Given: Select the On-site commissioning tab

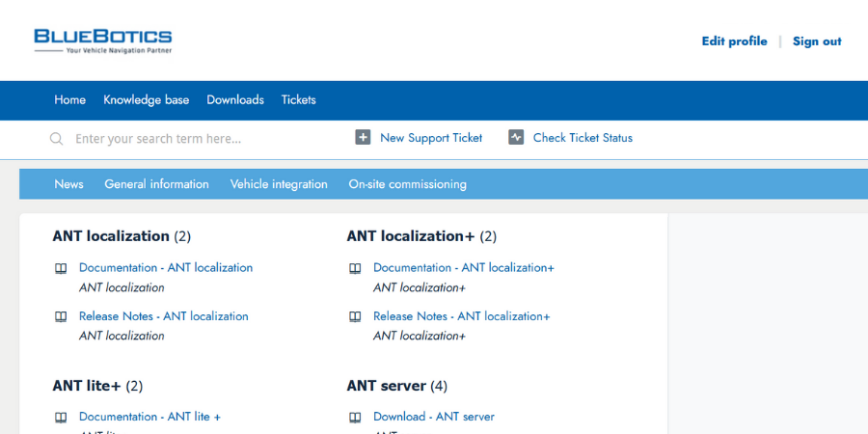Looking at the screenshot, I should click(x=407, y=184).
